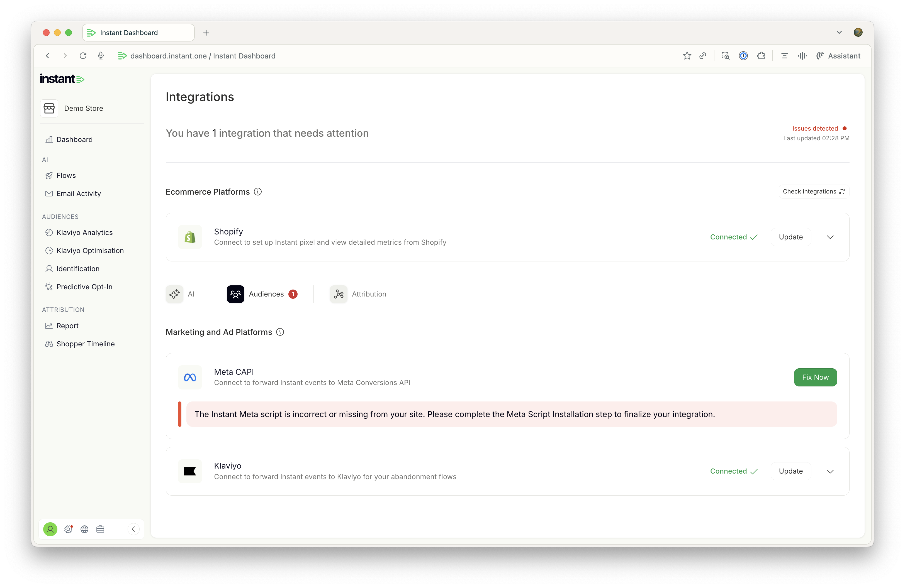Click the browser profile avatar
Viewport: 905px width, 588px height.
pos(858,32)
